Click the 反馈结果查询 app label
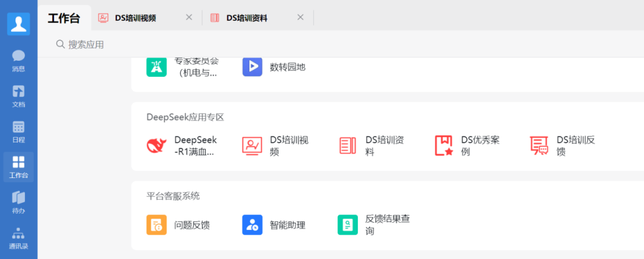Viewport: 644px width, 259px height. 388,225
